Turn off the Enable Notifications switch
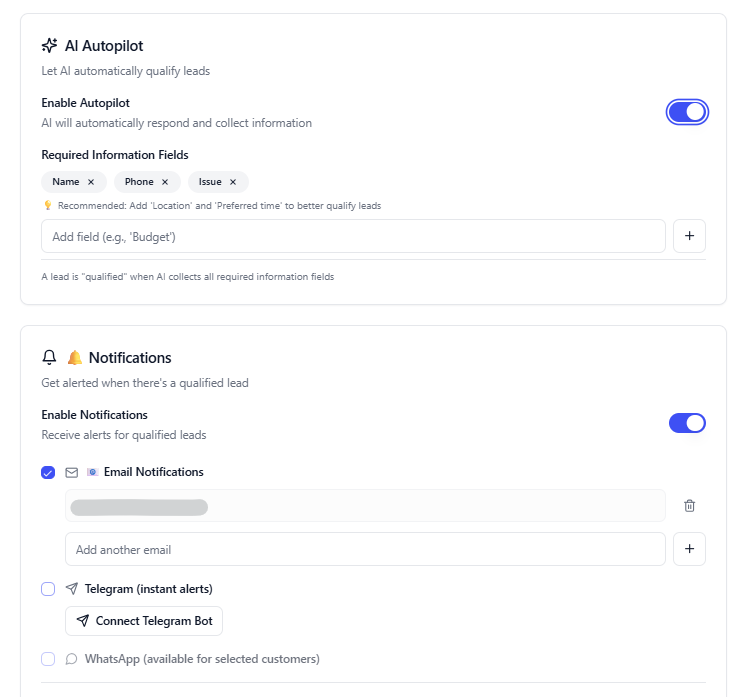 pyautogui.click(x=687, y=423)
